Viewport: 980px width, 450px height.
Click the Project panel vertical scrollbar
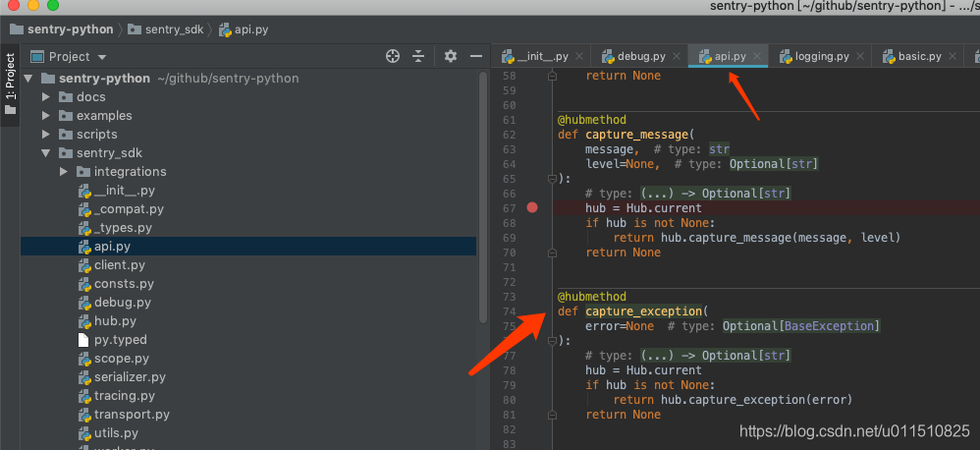click(482, 197)
